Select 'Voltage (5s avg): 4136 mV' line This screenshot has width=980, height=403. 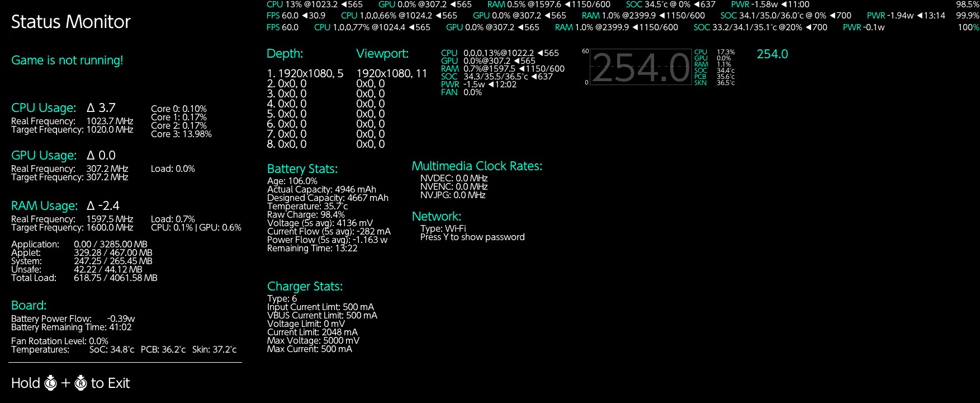click(x=320, y=223)
